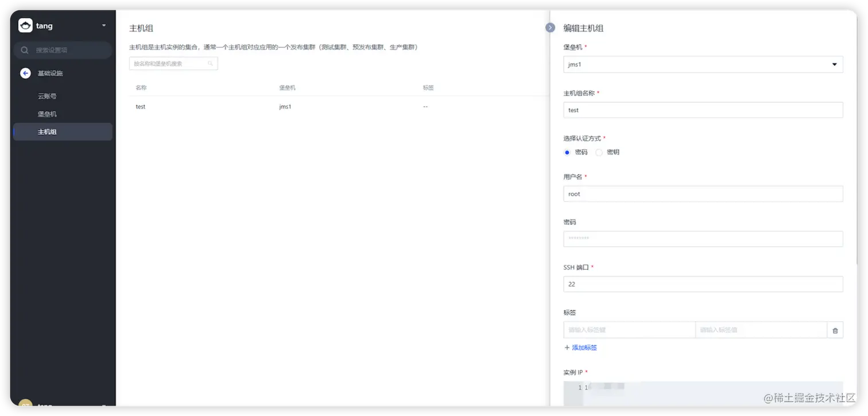This screenshot has width=868, height=416.
Task: Click the blue back arrow beside 基础设施
Action: pos(25,73)
